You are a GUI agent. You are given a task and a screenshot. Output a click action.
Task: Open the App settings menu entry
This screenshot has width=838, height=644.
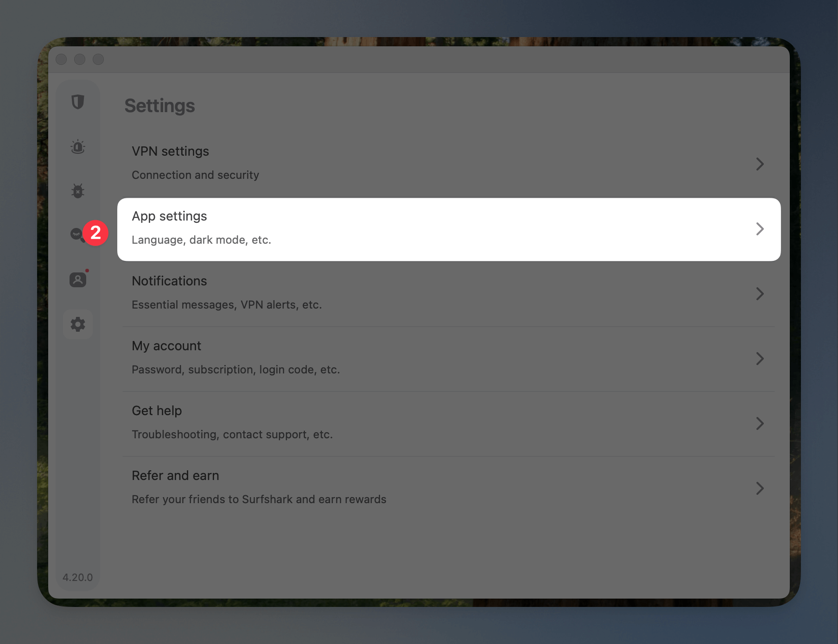tap(449, 229)
